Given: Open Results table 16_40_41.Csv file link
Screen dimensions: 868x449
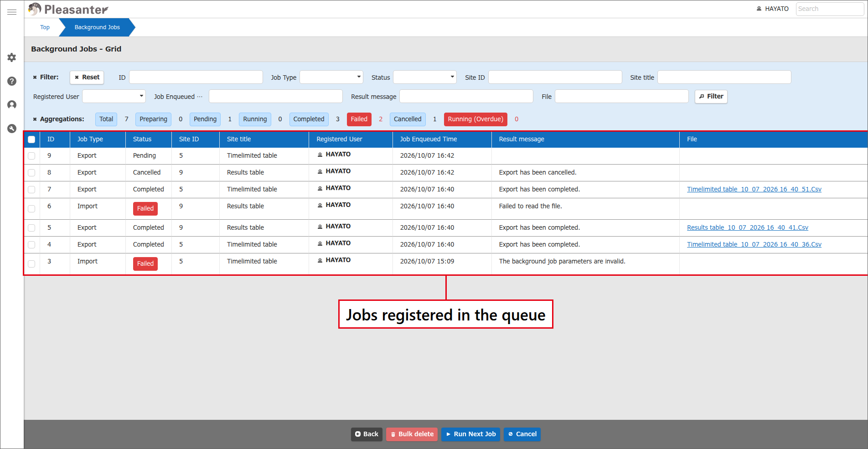Looking at the screenshot, I should click(x=748, y=227).
